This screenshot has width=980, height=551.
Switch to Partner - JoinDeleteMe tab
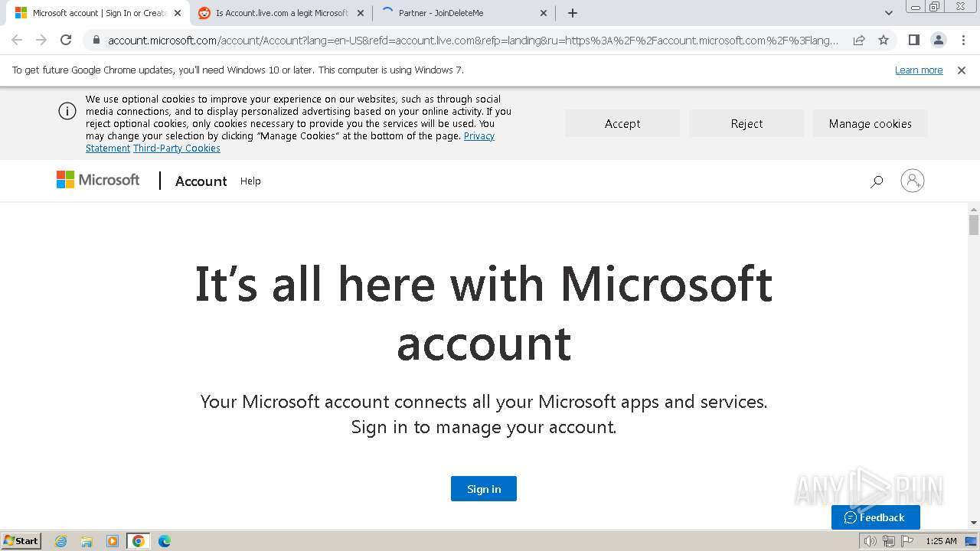coord(464,13)
